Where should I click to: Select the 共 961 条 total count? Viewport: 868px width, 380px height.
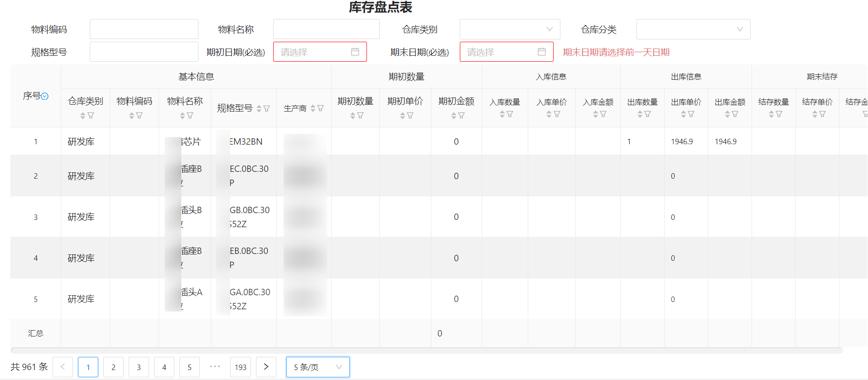coord(29,367)
